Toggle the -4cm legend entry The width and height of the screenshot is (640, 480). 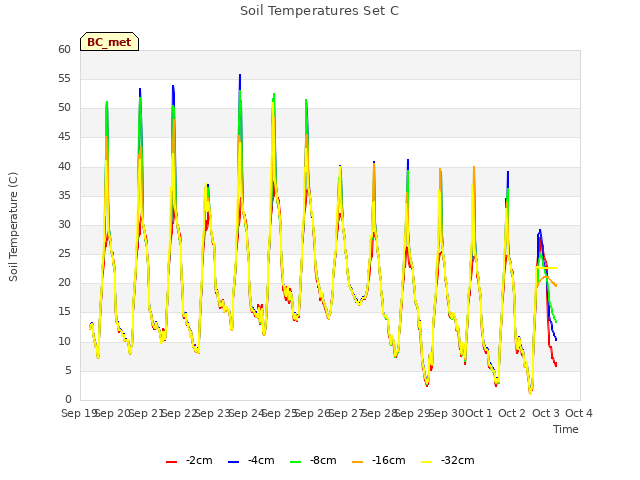(251, 461)
